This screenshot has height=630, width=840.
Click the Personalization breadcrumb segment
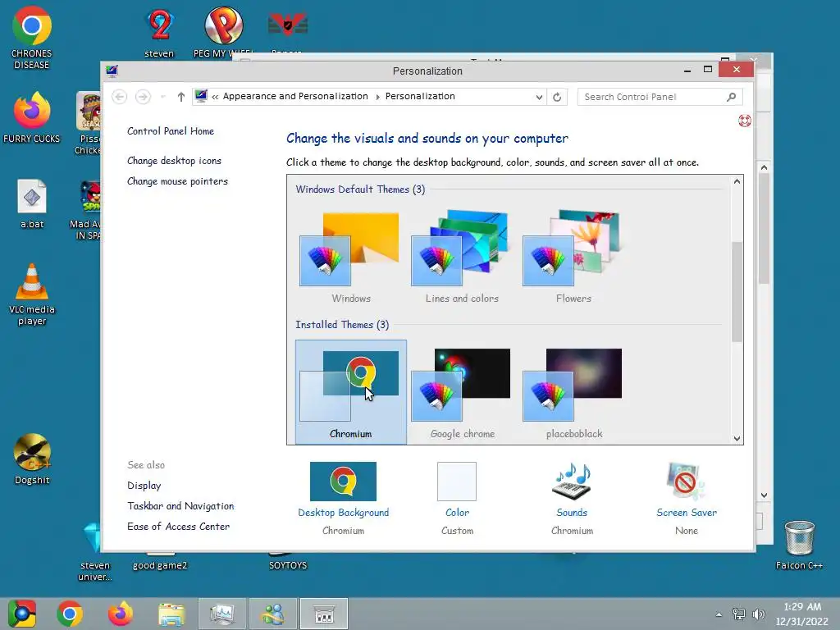click(420, 97)
